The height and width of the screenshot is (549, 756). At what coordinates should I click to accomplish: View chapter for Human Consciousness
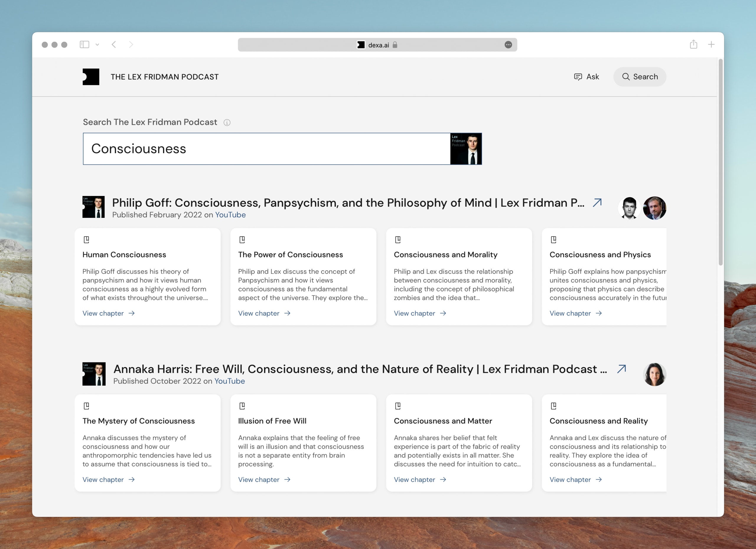(x=109, y=313)
